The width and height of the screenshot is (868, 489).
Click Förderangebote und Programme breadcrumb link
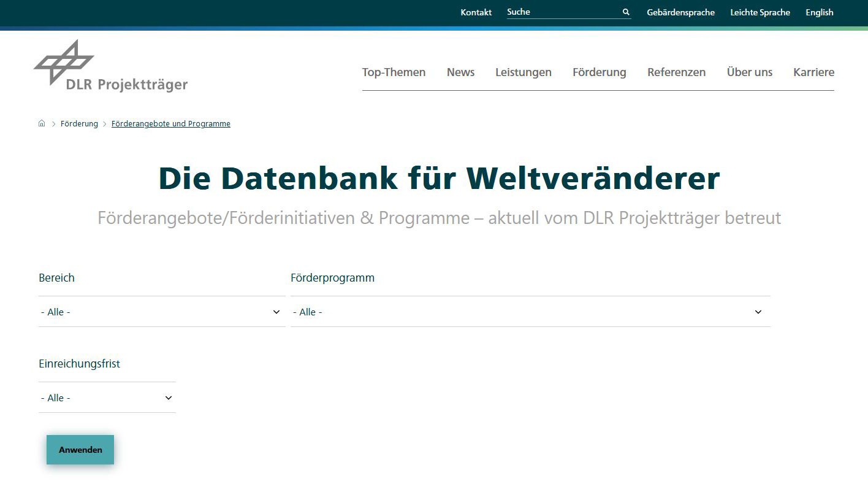point(170,124)
